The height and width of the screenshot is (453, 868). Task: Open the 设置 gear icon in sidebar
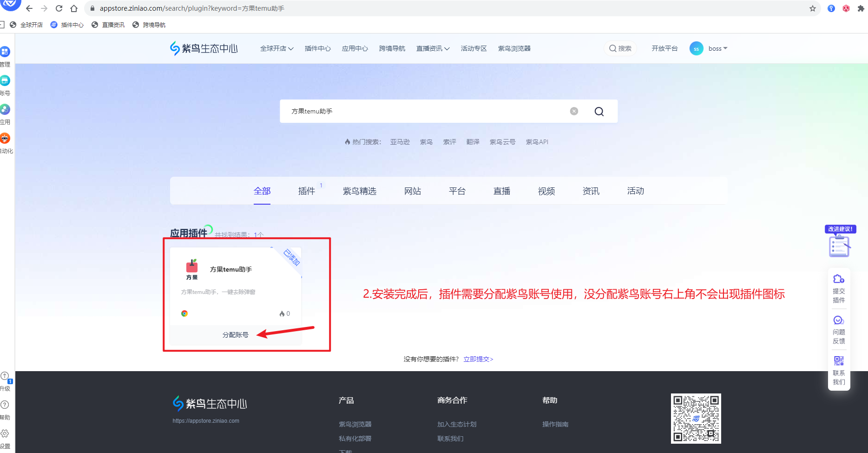pos(5,433)
